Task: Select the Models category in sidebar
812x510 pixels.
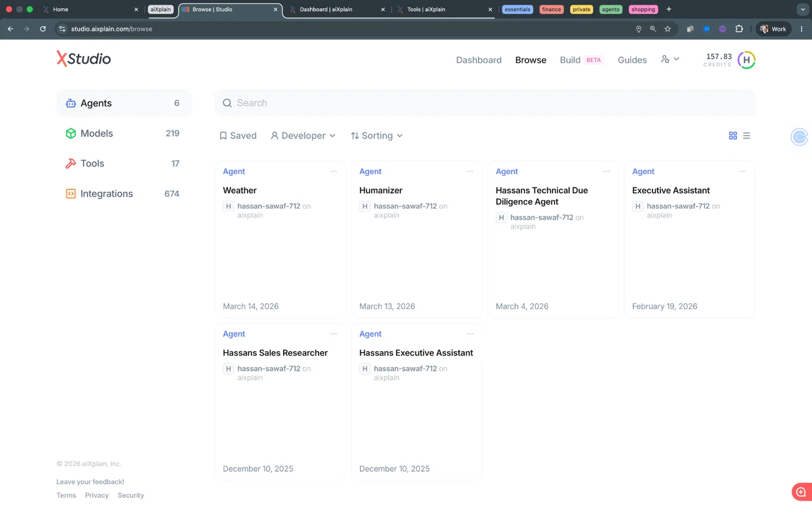Action: coord(124,133)
